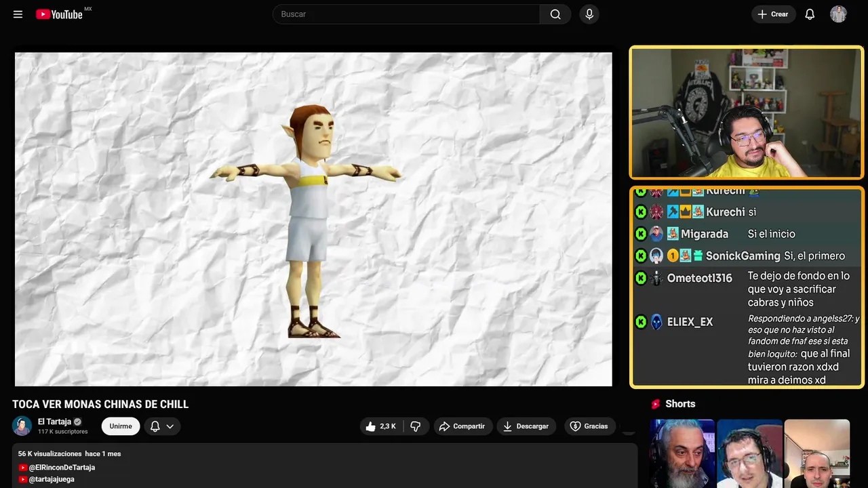Open the hamburger guide menu
868x488 pixels.
tap(18, 14)
